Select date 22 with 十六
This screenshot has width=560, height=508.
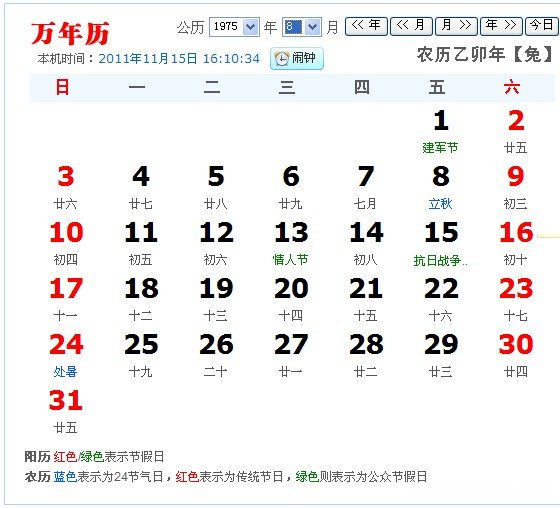tap(441, 299)
